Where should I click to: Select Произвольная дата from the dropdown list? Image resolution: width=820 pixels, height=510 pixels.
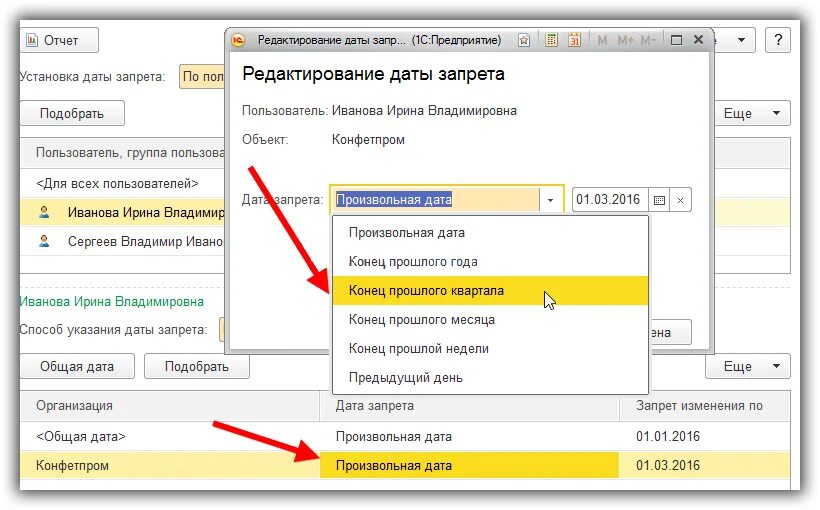click(490, 233)
